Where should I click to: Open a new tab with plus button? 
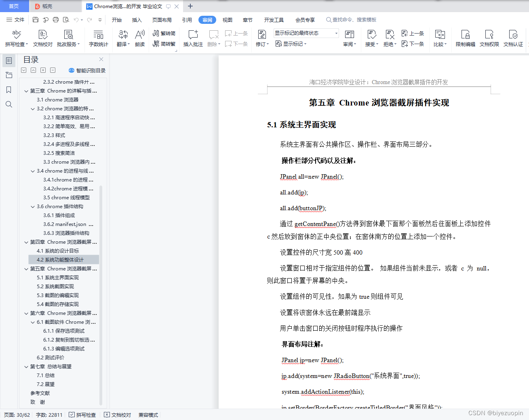click(x=190, y=6)
